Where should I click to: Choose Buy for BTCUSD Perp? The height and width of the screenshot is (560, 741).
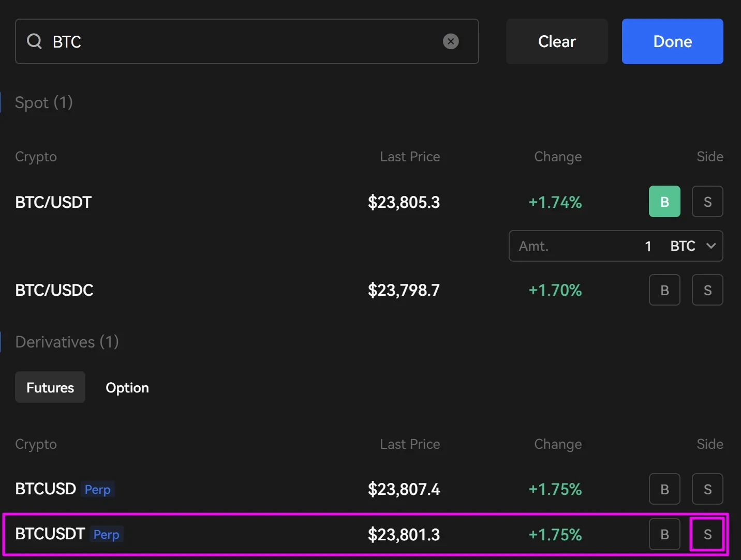click(x=664, y=489)
